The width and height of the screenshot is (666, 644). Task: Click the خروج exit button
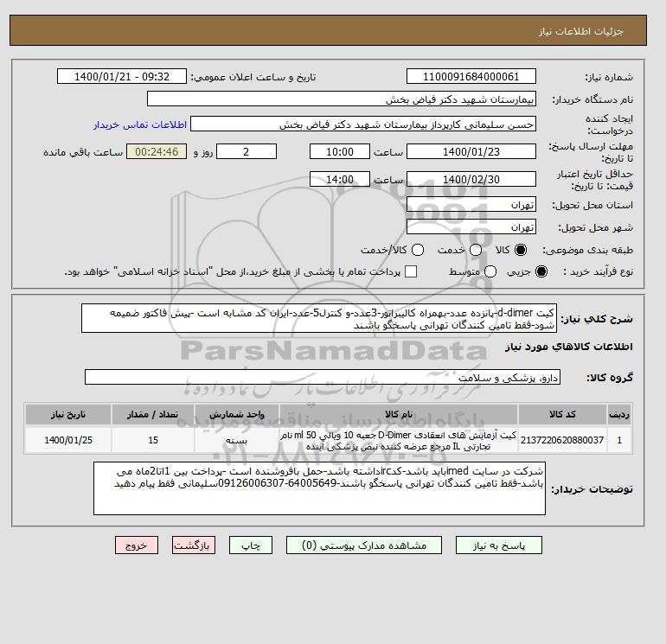tap(137, 545)
